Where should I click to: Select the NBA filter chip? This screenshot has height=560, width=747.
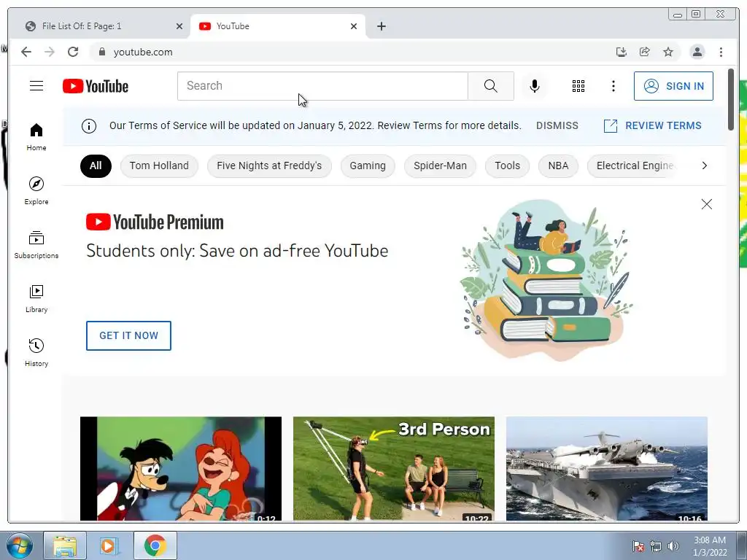coord(558,166)
